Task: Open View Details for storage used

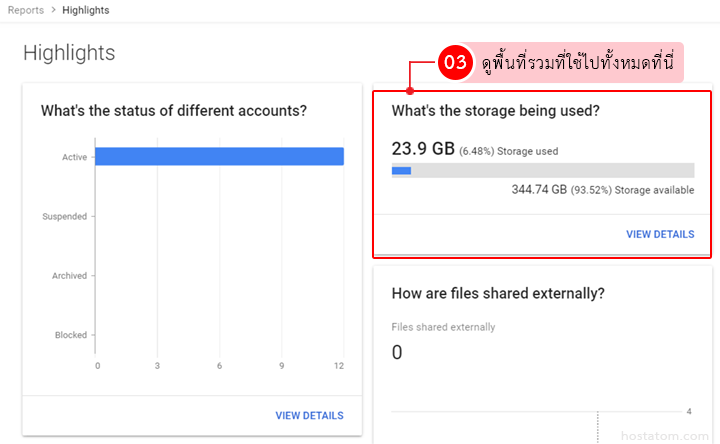Action: tap(660, 234)
